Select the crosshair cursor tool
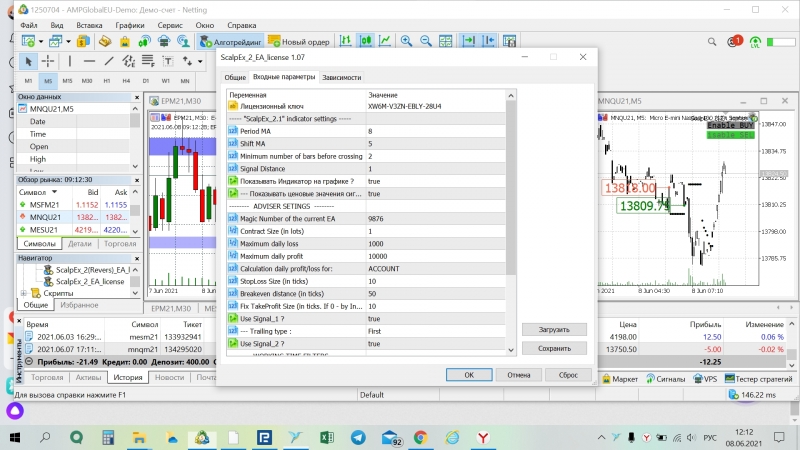The width and height of the screenshot is (800, 450). tap(47, 62)
